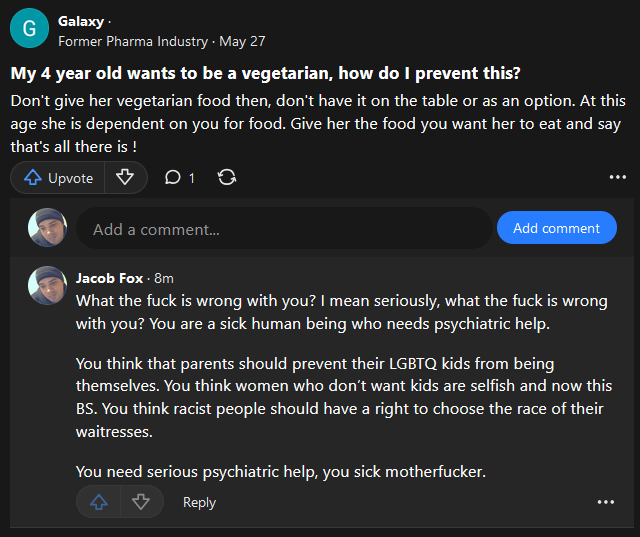Type in the Add a comment field
The width and height of the screenshot is (640, 537).
[283, 229]
